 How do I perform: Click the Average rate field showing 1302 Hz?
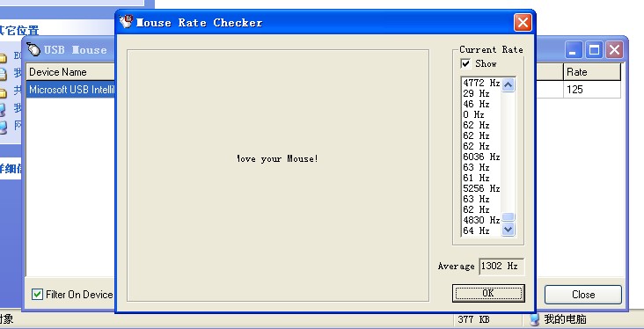click(501, 267)
